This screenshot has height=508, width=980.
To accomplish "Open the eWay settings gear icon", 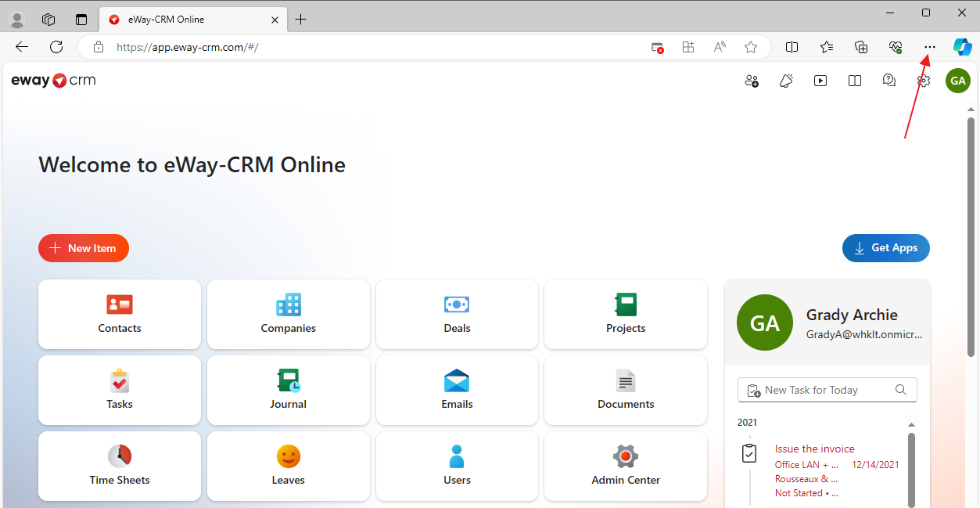I will [924, 81].
